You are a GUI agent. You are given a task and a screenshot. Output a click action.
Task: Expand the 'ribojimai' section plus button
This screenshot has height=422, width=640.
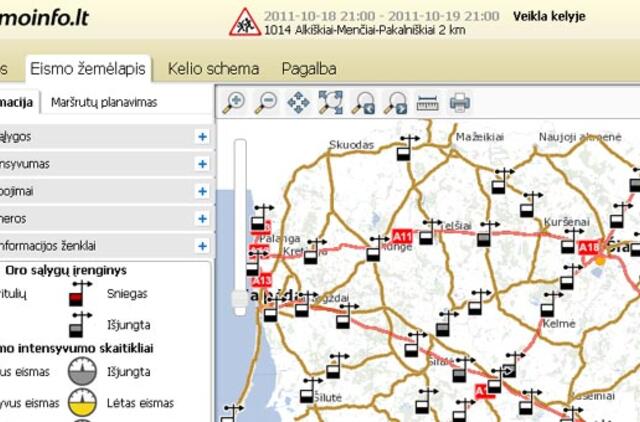[202, 191]
